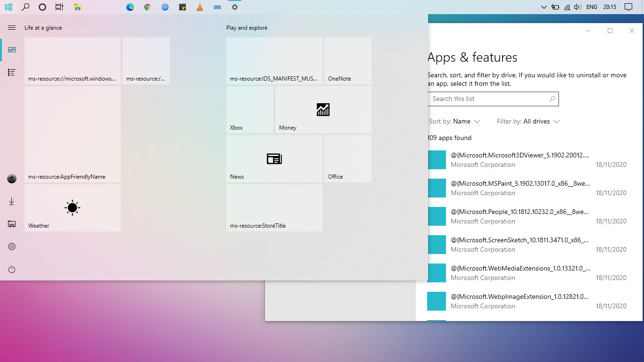
Task: Click the Play and explore group header
Action: [247, 28]
